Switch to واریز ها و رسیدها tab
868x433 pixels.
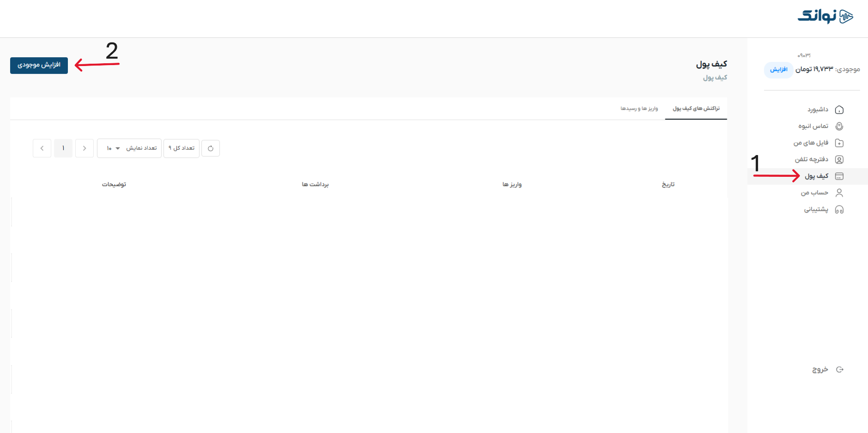pos(639,108)
